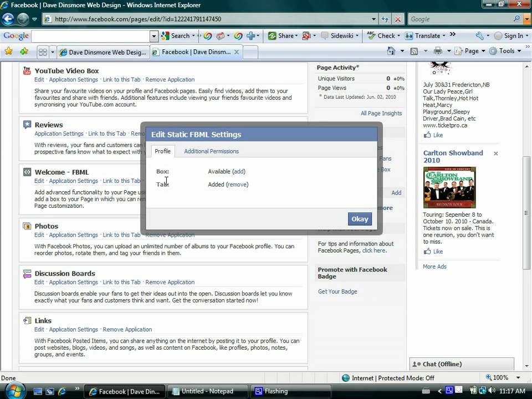The image size is (532, 399).
Task: Click the Share button in Google toolbar
Action: pyautogui.click(x=282, y=35)
